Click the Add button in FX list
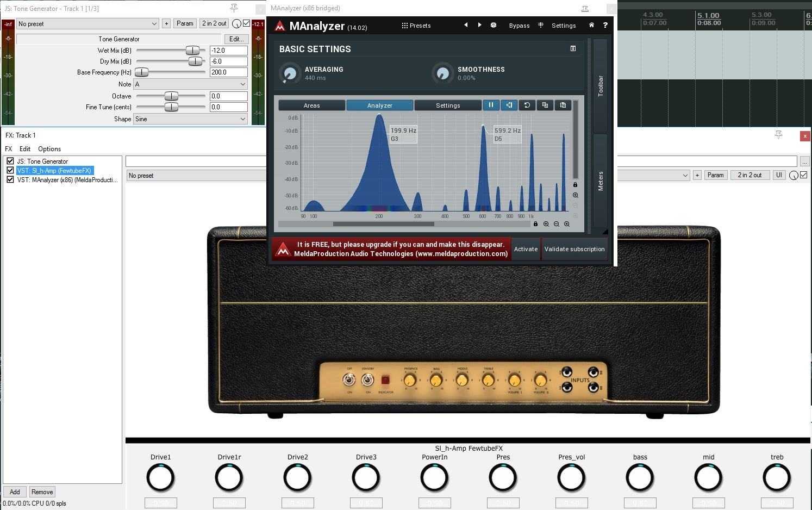The image size is (812, 510). click(15, 492)
